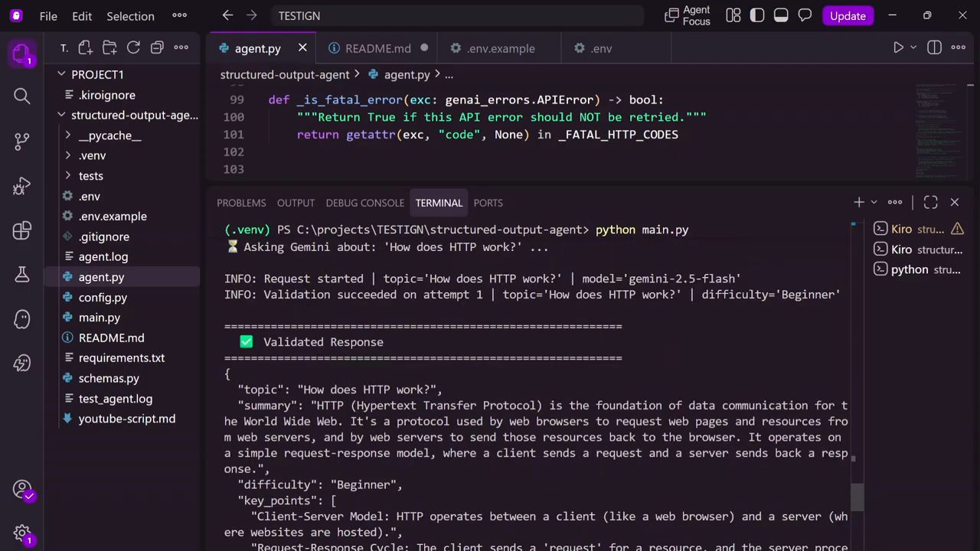Switch to the DEBUG CONSOLE tab

(x=364, y=203)
